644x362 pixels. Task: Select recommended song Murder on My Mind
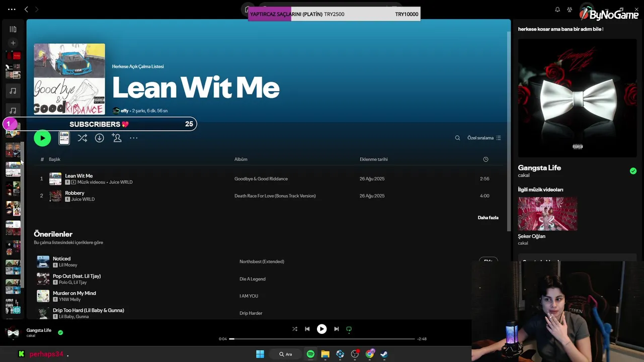pyautogui.click(x=74, y=293)
